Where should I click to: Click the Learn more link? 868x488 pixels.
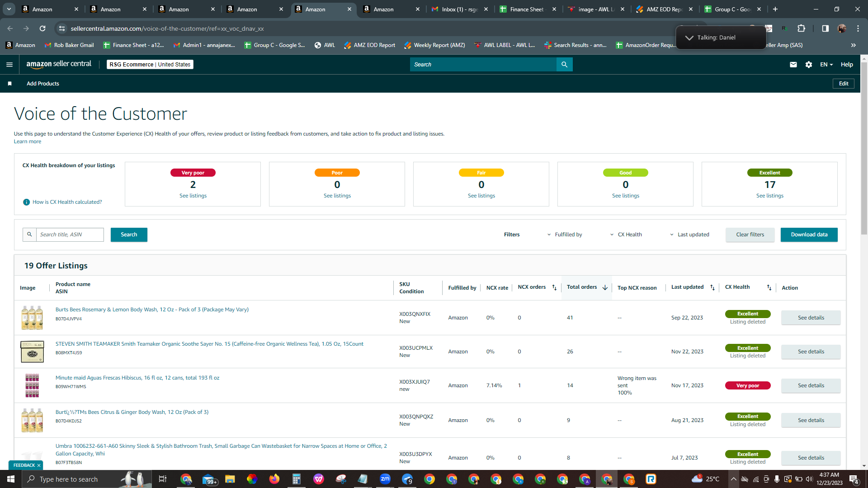point(28,141)
